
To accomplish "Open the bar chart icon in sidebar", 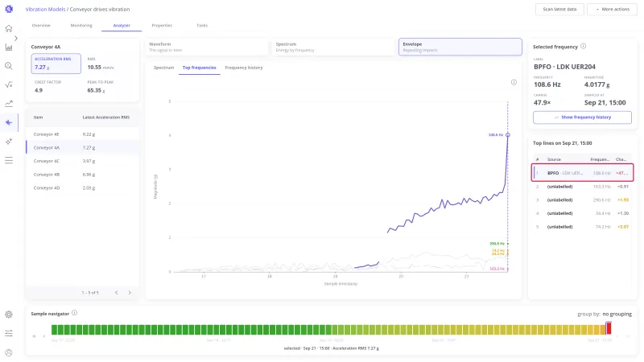I will point(9,47).
